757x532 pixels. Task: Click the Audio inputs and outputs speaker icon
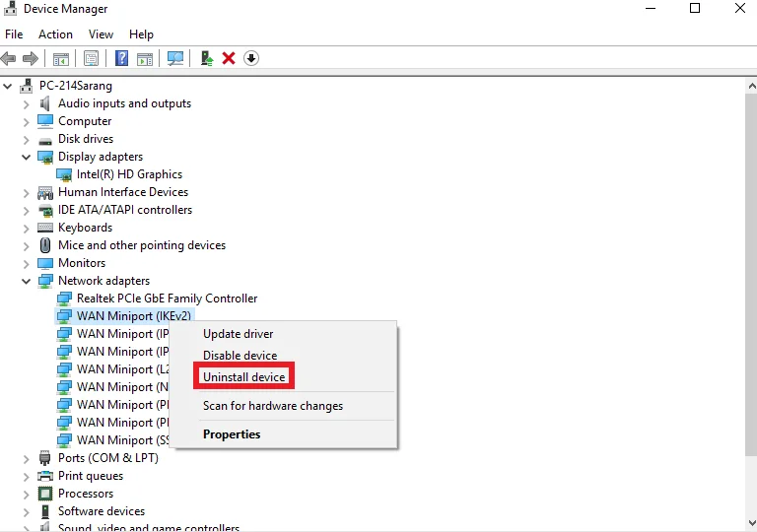(x=45, y=103)
